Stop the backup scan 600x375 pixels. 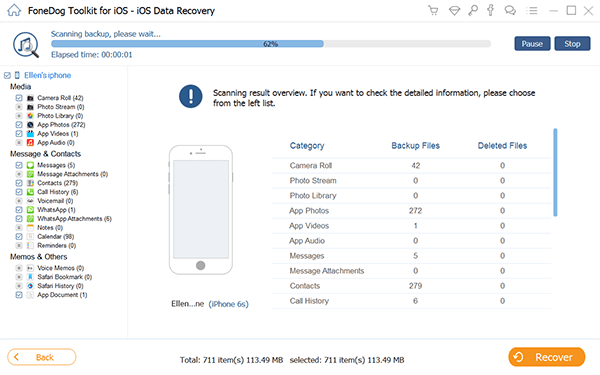pos(572,44)
